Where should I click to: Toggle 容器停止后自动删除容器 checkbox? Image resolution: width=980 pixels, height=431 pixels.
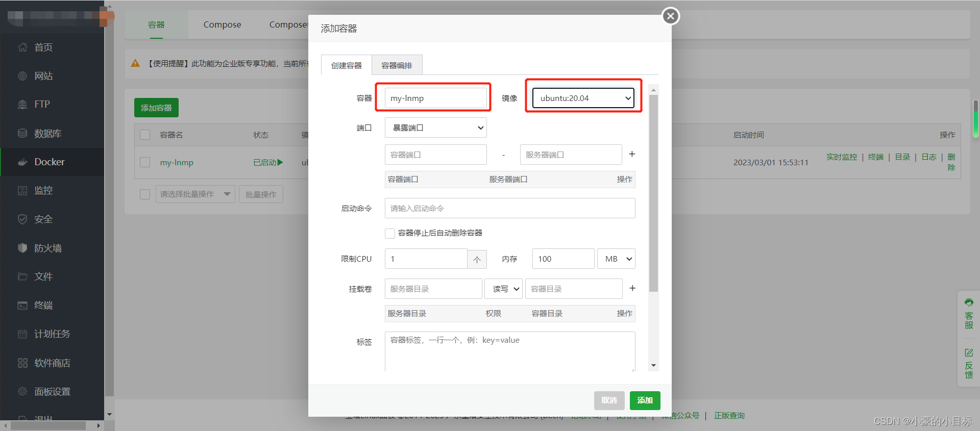point(390,233)
